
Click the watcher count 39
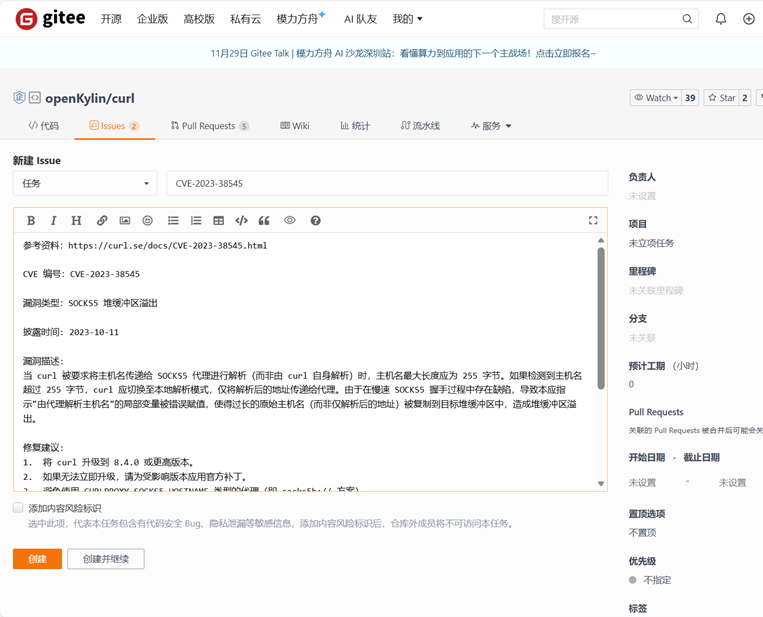(690, 98)
